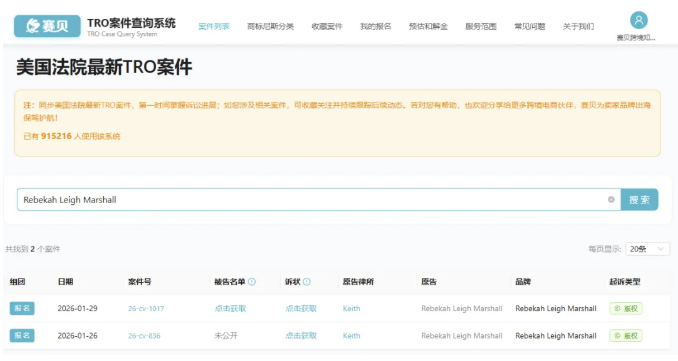The image size is (678, 361).
Task: Click 报名 for case 26-cv-1017
Action: point(22,308)
